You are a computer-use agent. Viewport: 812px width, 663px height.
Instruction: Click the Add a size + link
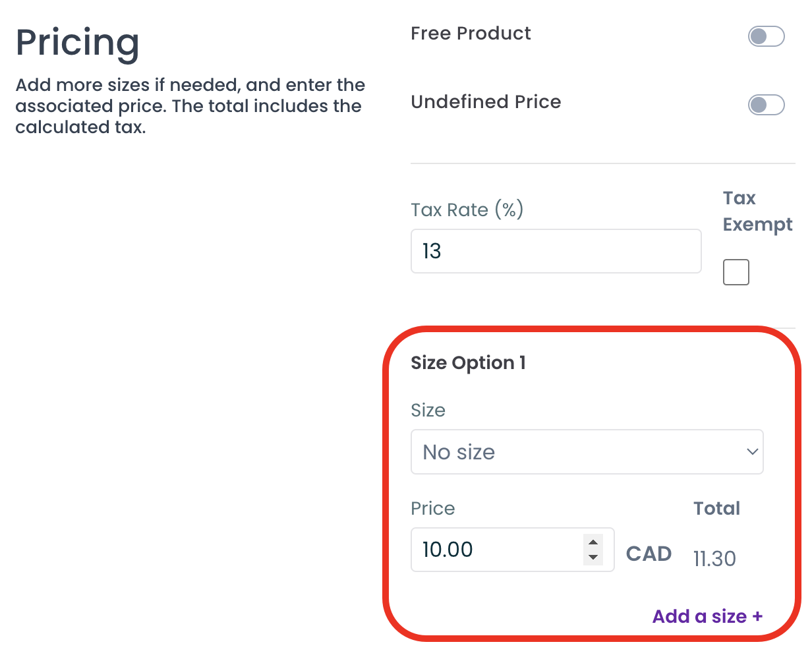point(707,616)
